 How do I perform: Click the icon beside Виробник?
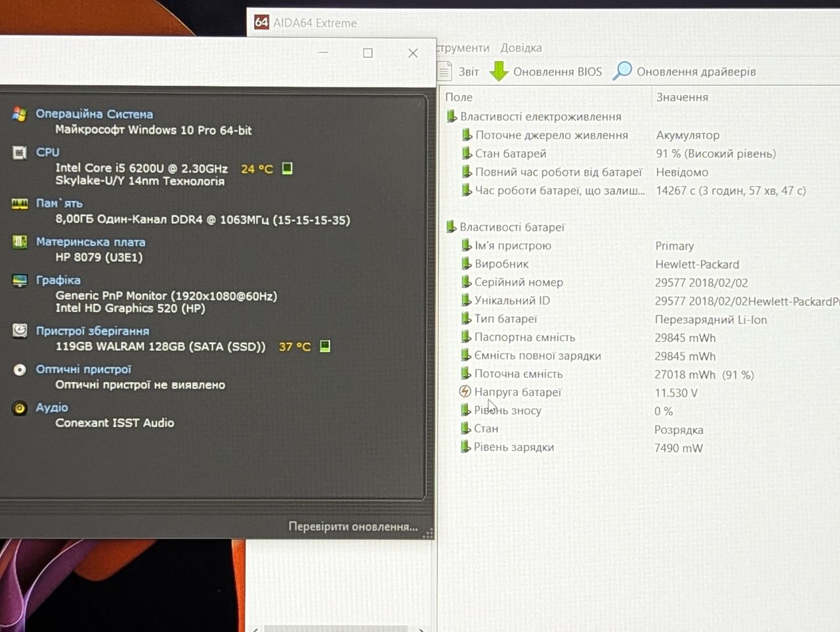(x=466, y=263)
